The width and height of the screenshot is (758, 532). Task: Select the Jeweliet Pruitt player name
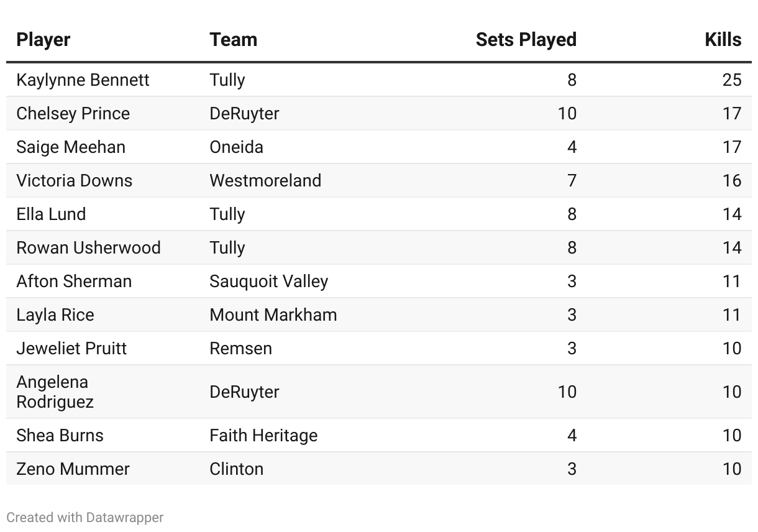[x=71, y=349]
